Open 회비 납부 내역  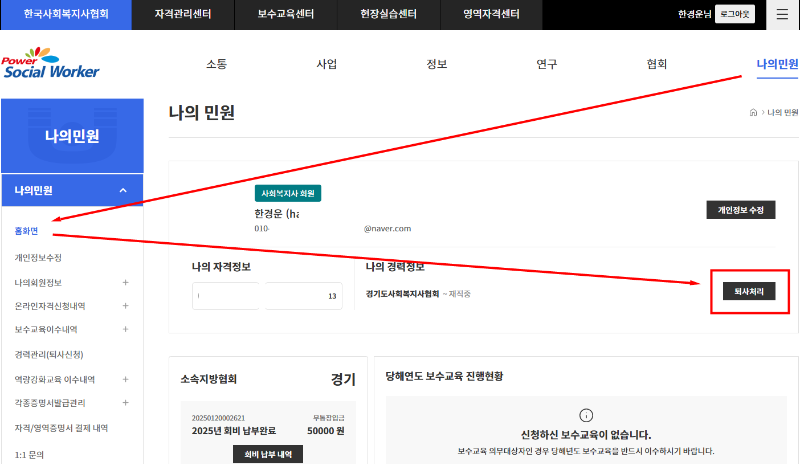[x=259, y=454]
